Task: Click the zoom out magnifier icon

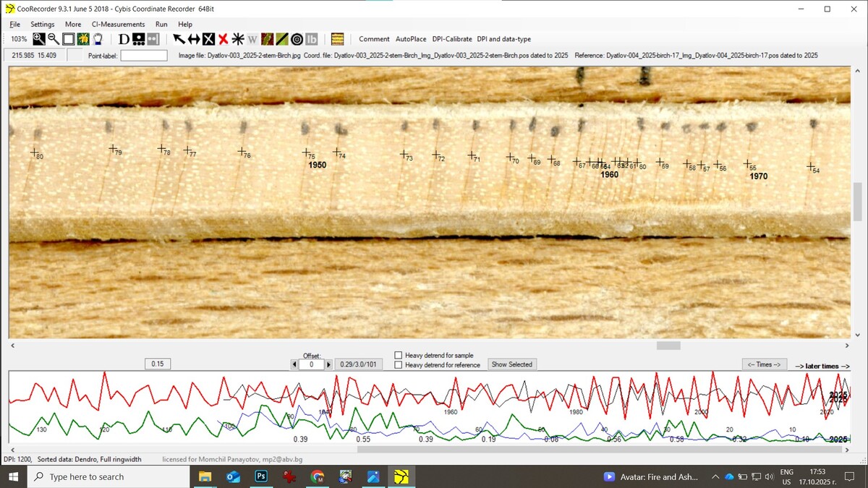Action: coord(54,39)
